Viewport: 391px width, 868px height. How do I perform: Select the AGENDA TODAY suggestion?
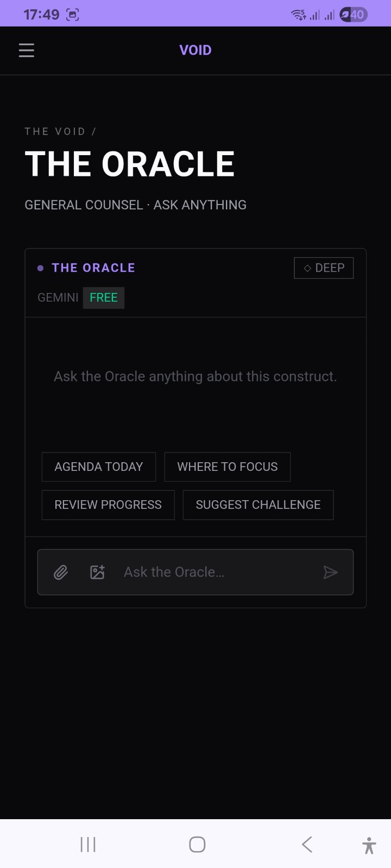pyautogui.click(x=99, y=467)
